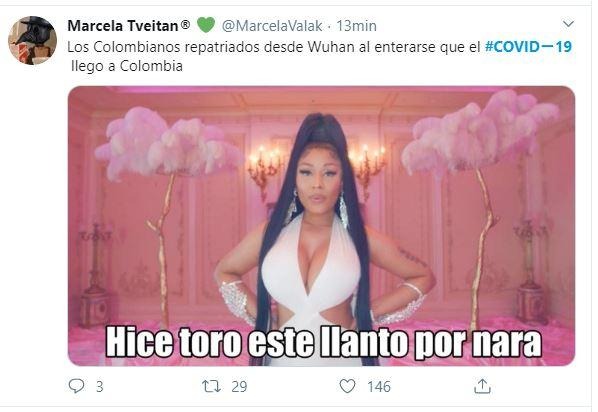
Task: Open the #COVID-19 hashtag
Action: (528, 47)
